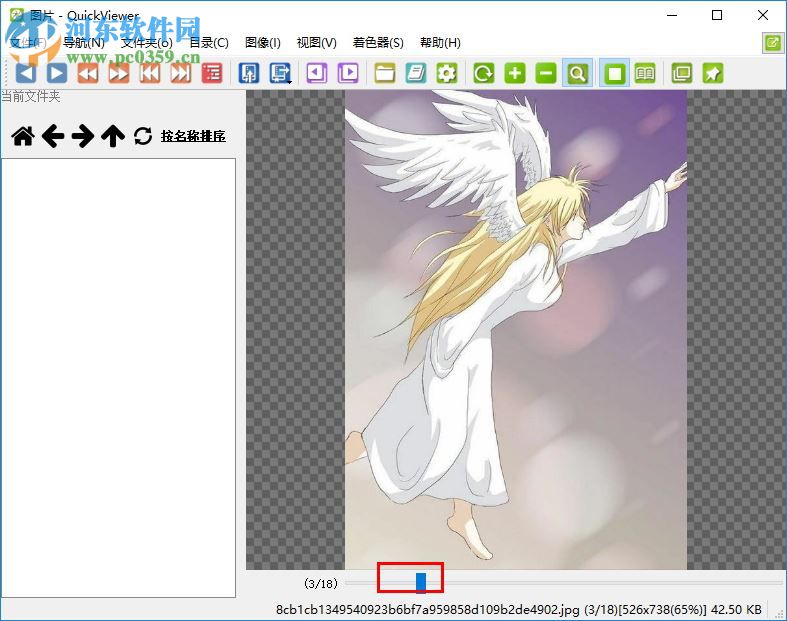Screen dimensions: 787x621
Task: Click the empty folder file list panel
Action: pos(118,378)
